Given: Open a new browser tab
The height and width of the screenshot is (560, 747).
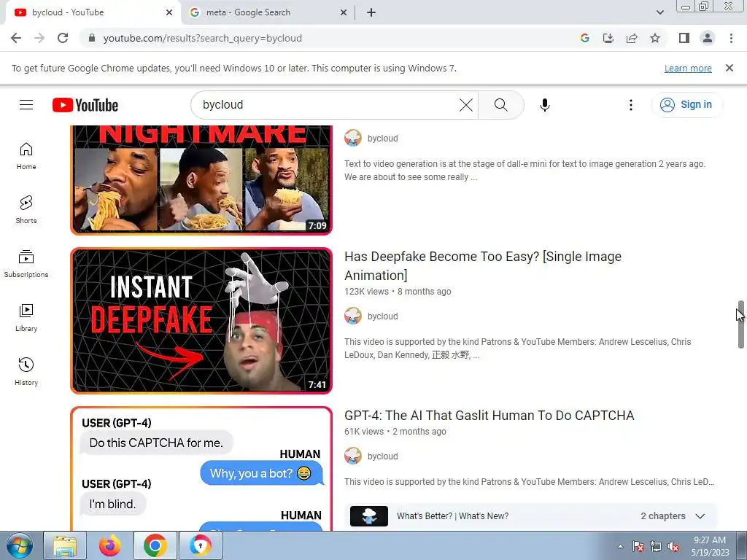Looking at the screenshot, I should click(x=371, y=12).
